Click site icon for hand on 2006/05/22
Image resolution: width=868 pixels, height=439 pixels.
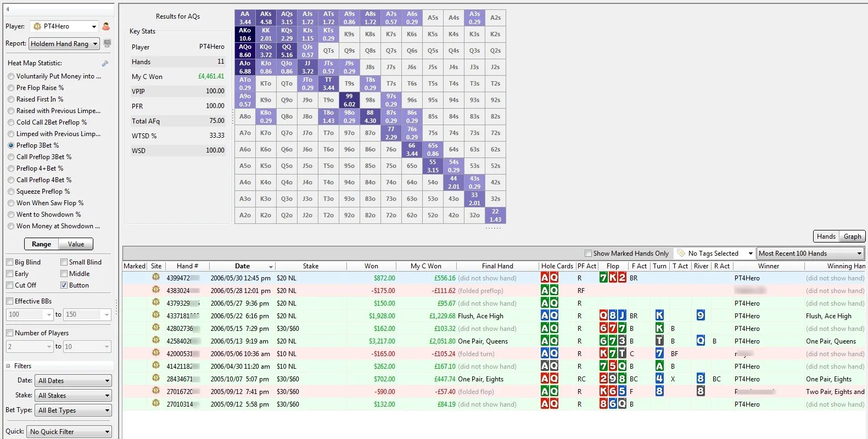(x=156, y=315)
